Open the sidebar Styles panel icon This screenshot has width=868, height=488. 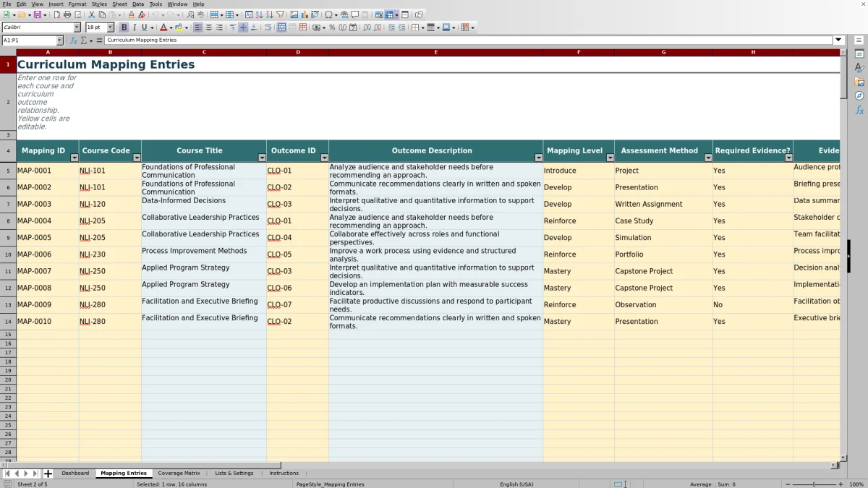click(x=859, y=68)
